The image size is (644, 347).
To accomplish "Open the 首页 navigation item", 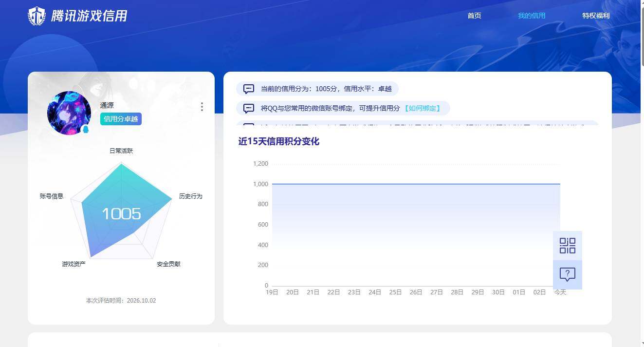I will point(474,16).
